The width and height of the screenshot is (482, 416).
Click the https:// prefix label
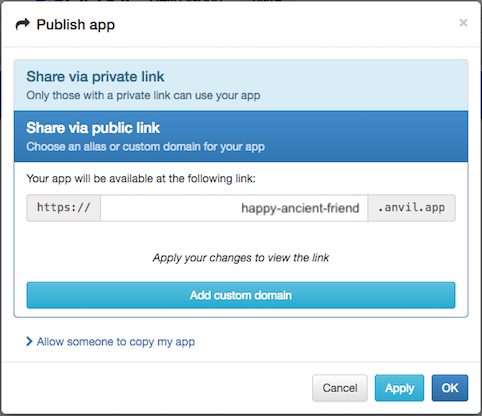pos(64,208)
